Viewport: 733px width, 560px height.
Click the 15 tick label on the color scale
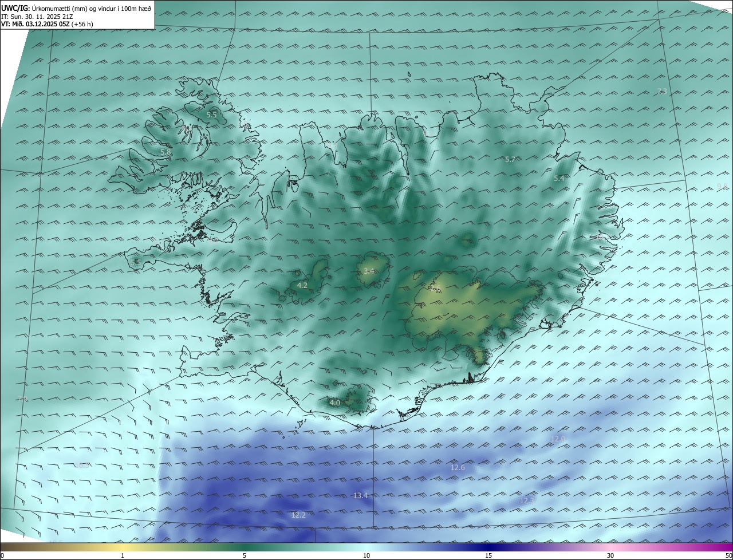coord(488,555)
